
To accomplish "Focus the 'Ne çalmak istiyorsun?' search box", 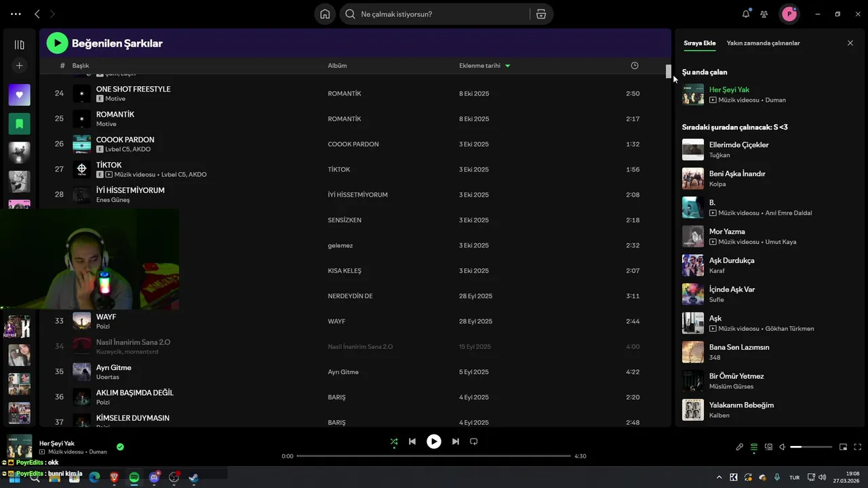I will [x=434, y=14].
